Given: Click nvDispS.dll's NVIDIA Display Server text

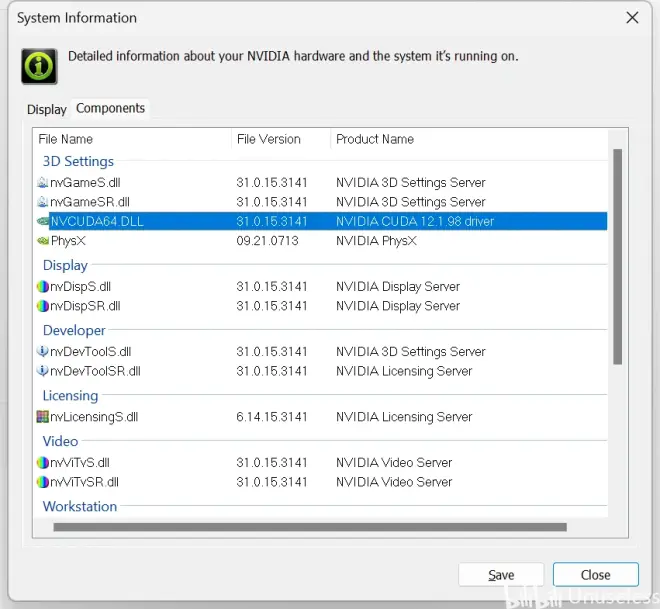Looking at the screenshot, I should [398, 287].
